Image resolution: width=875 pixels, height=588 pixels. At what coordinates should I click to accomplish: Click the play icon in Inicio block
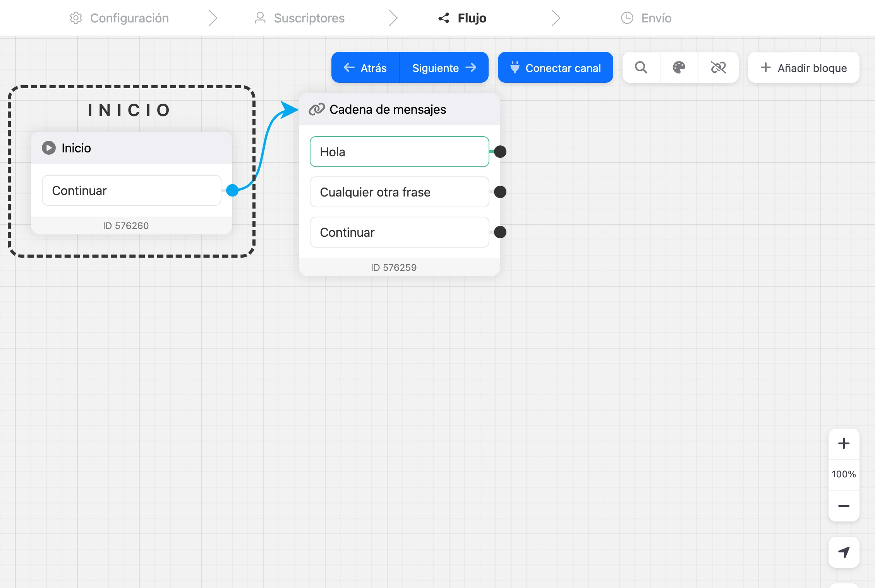[x=49, y=148]
